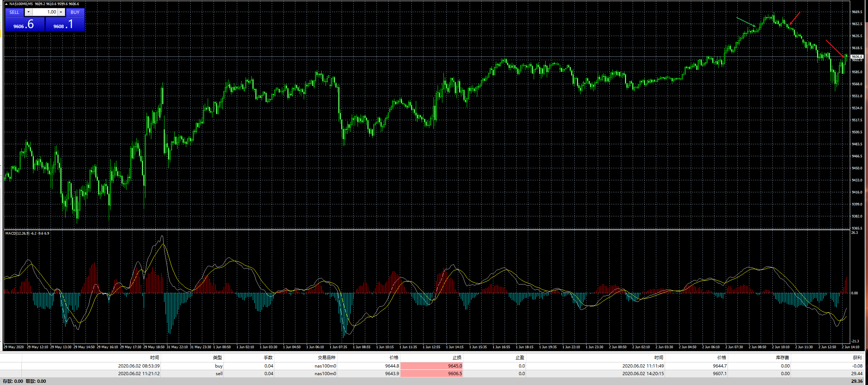The height and width of the screenshot is (385, 868).
Task: Click the sell price tile showing 9606.6
Action: click(x=25, y=24)
